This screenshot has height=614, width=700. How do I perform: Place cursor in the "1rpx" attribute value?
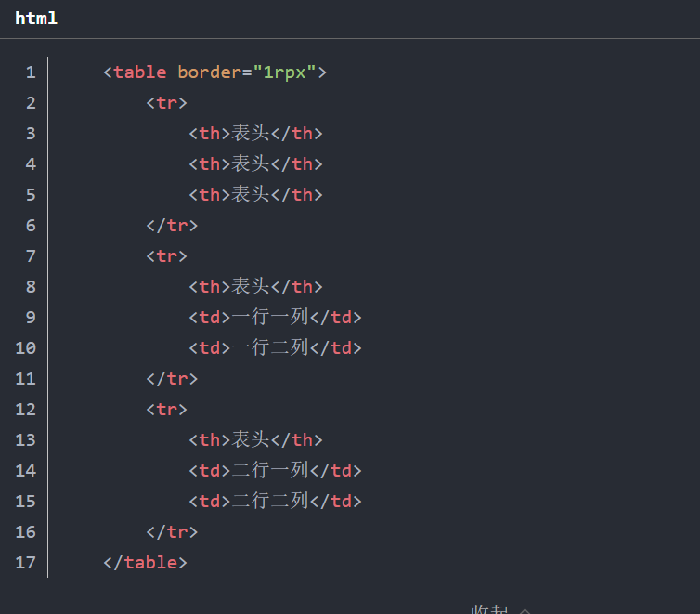click(x=284, y=72)
